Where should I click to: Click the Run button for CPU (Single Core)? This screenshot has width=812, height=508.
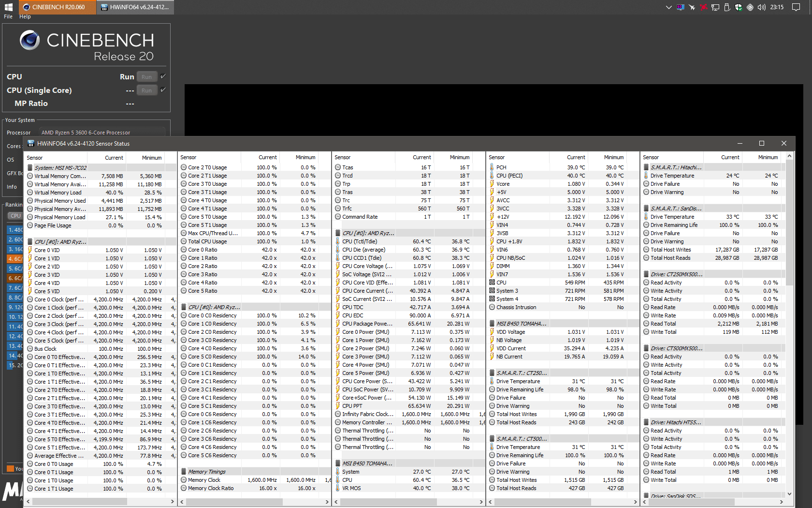tap(146, 90)
